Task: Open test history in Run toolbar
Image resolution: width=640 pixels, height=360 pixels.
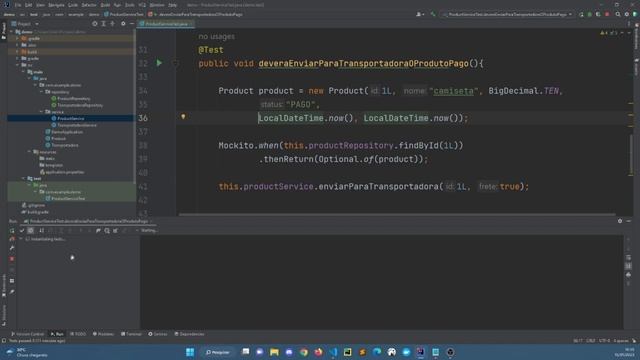Action: [x=107, y=231]
